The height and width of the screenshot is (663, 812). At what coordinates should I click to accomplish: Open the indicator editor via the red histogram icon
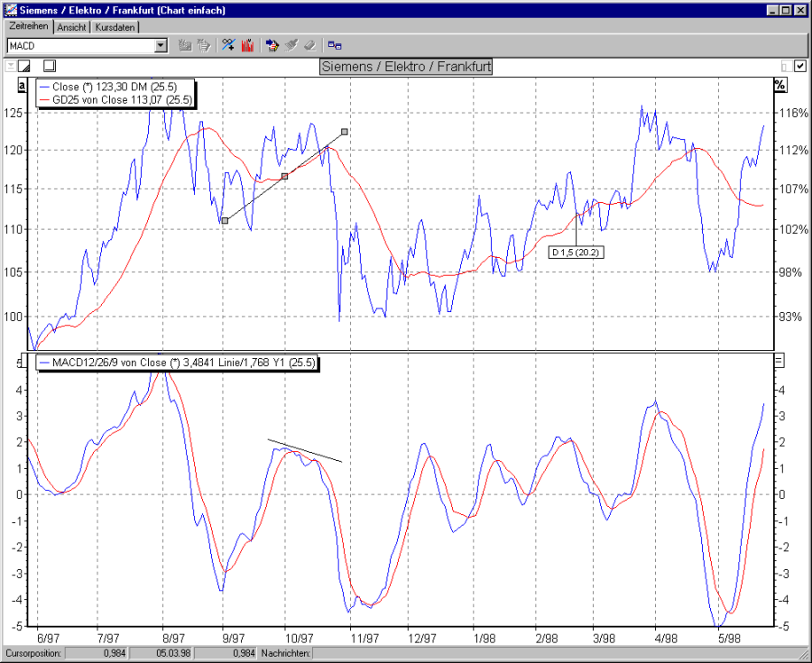click(246, 45)
